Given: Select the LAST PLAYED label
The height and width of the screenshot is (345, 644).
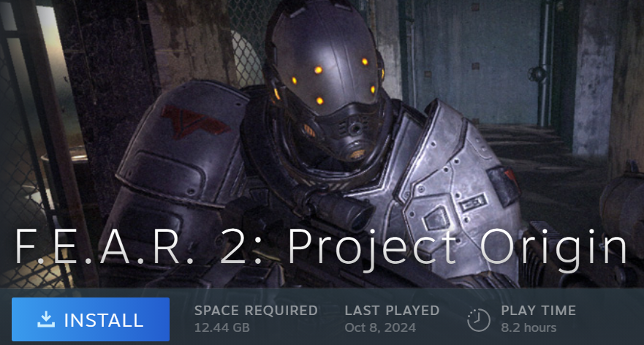Looking at the screenshot, I should pos(393,311).
